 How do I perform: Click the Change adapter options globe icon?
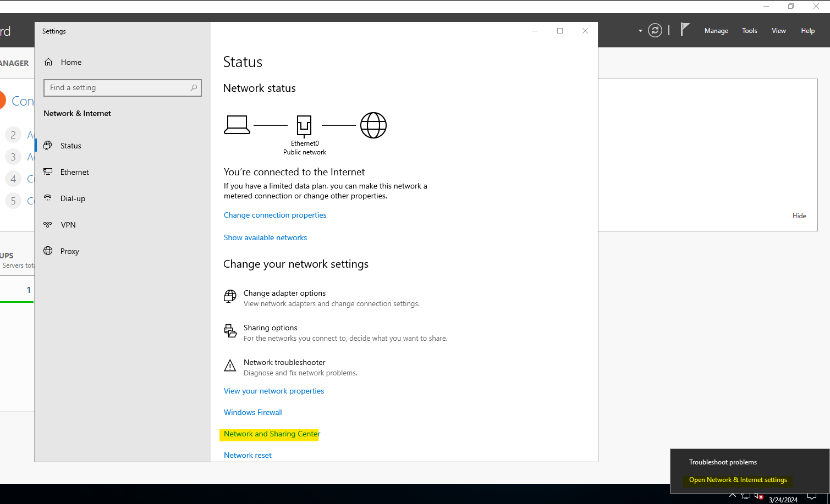[230, 296]
